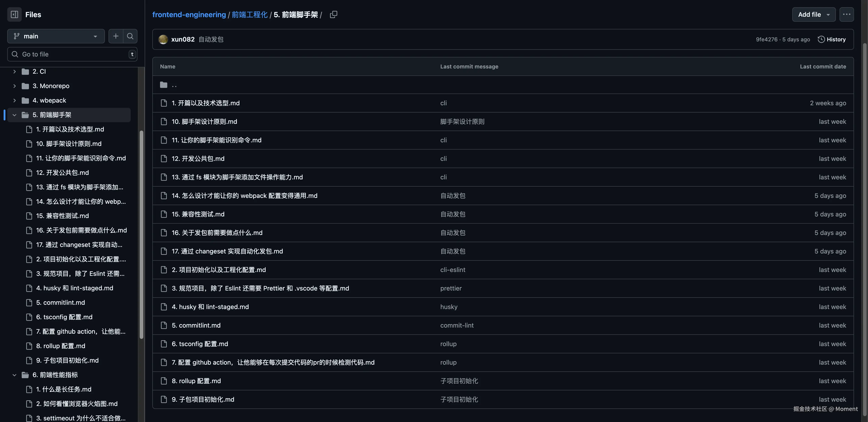
Task: Click the 自动发包 commit message link
Action: 211,39
